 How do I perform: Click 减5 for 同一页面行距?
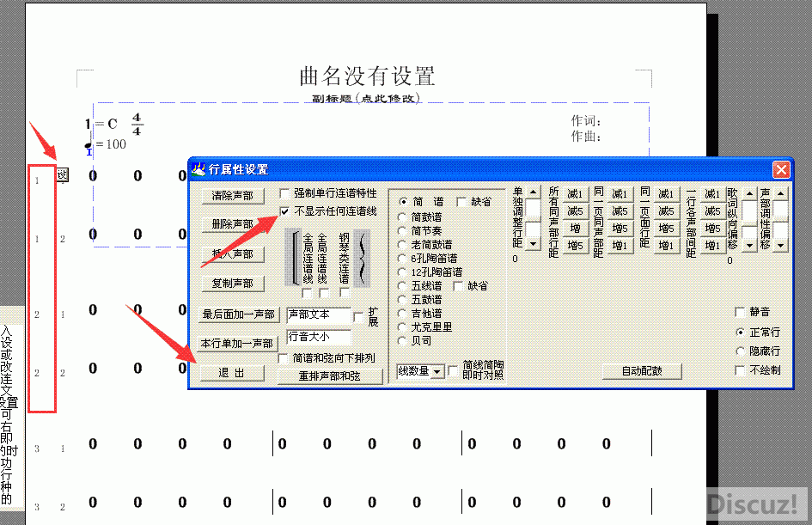click(x=666, y=211)
